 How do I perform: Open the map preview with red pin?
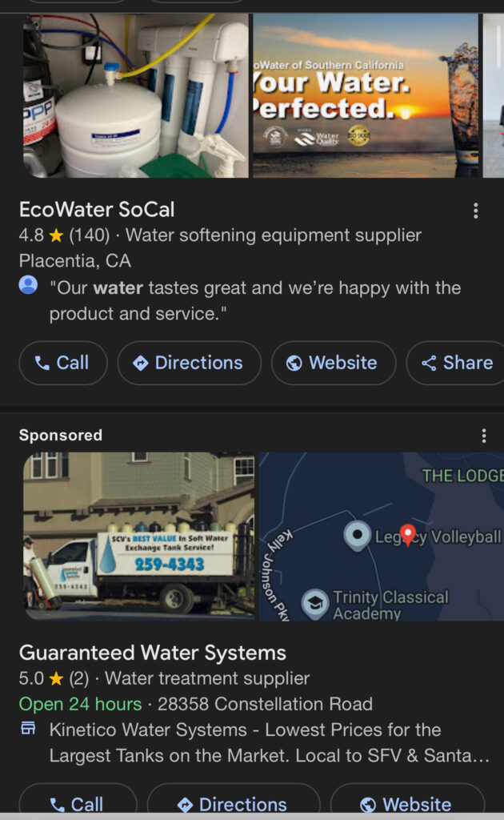(381, 537)
